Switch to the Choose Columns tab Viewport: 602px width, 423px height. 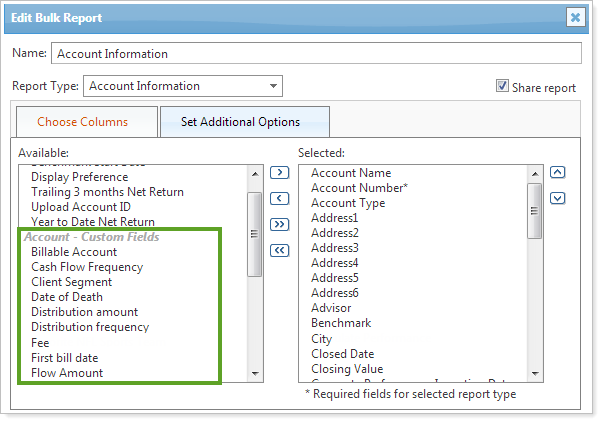83,122
